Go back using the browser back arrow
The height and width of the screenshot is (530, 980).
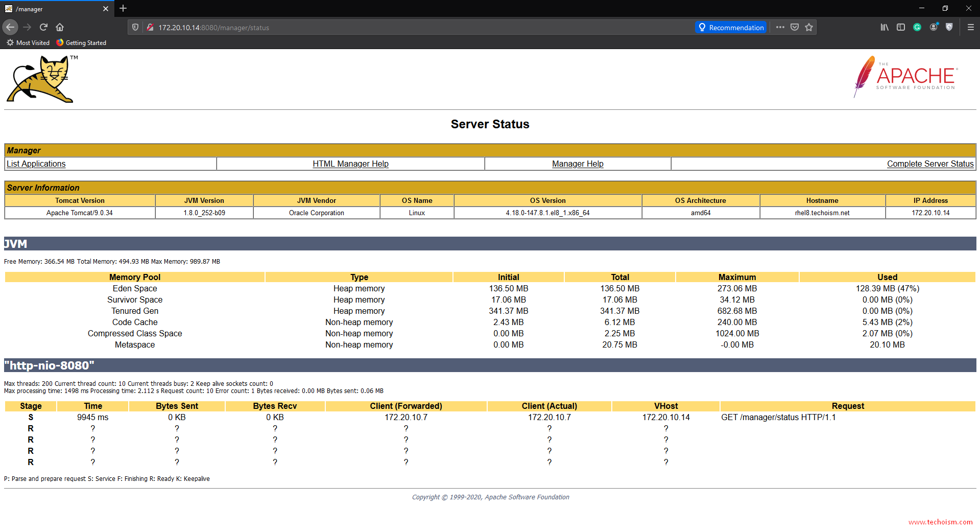pos(10,27)
